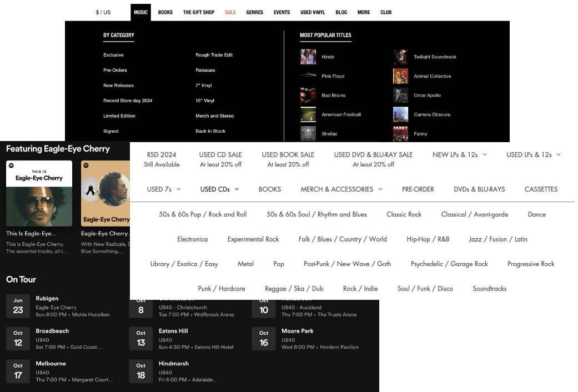Select the Electronica genre
The height and width of the screenshot is (392, 578).
(192, 239)
